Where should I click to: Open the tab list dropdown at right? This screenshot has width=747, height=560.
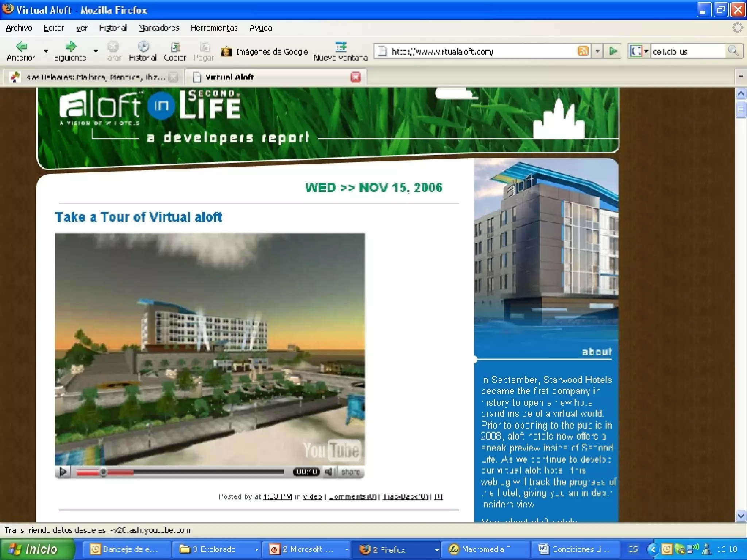(x=741, y=77)
